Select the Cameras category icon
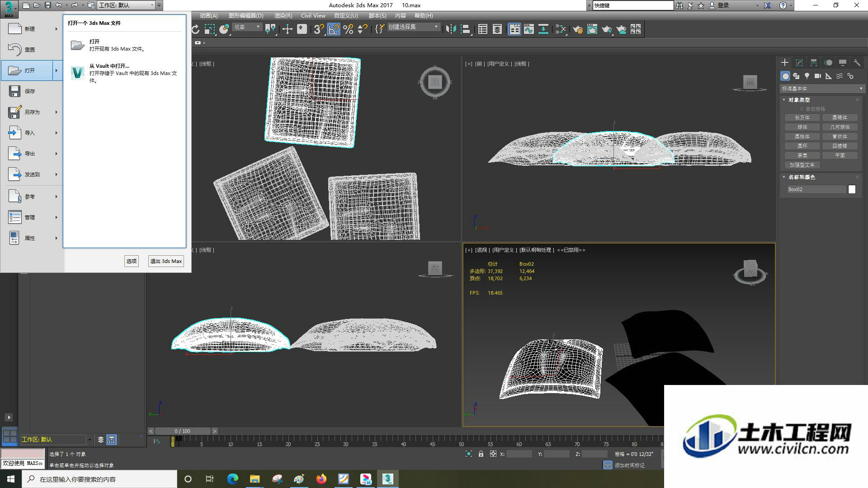This screenshot has height=488, width=868. 818,76
